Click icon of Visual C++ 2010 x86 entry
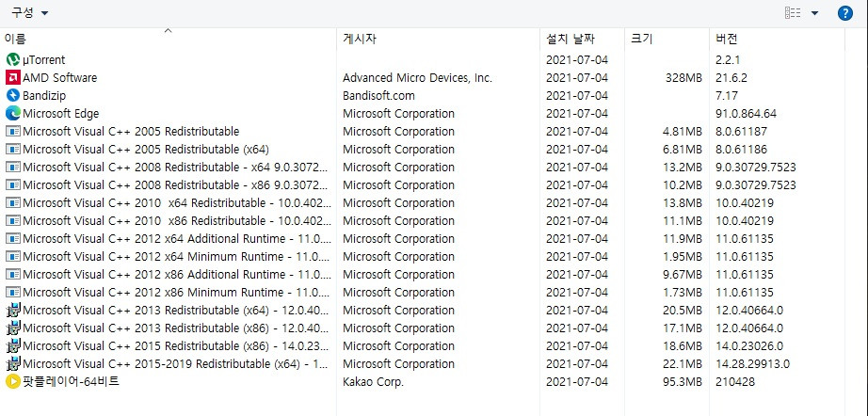Viewport: 868px width, 416px height. pos(13,221)
